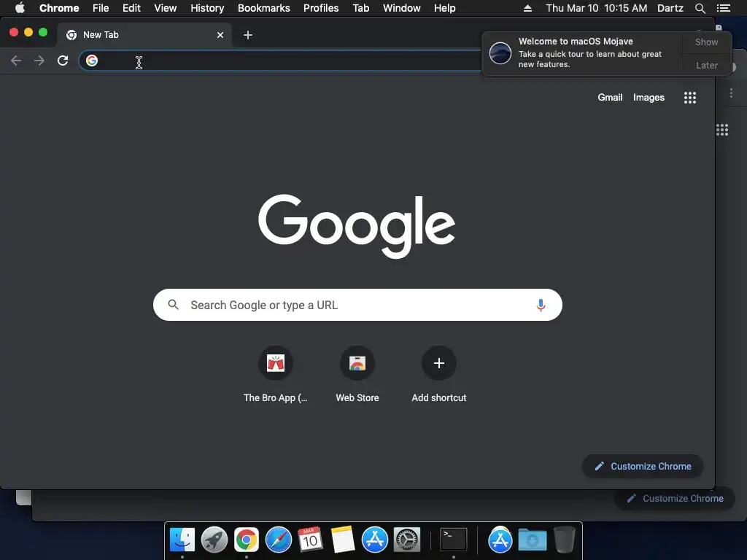Open the Chrome menu
747x560 pixels.
pos(59,8)
